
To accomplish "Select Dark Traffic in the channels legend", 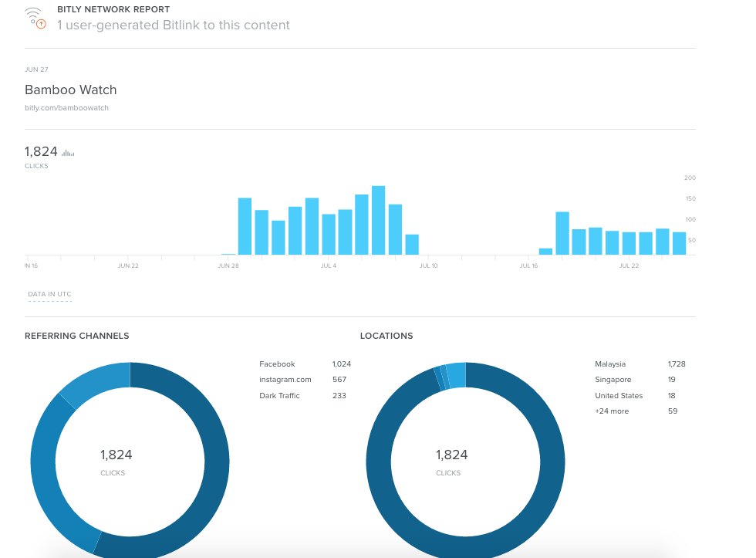I will (279, 395).
